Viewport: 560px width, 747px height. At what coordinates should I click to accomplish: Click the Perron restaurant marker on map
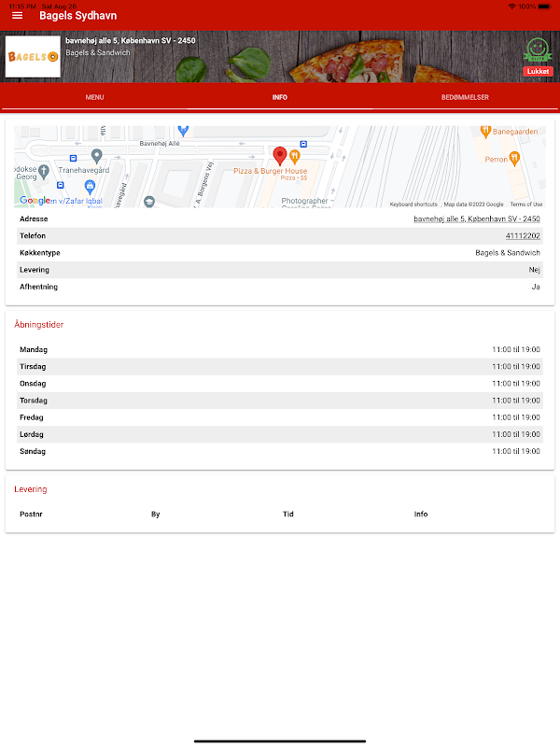pyautogui.click(x=514, y=159)
